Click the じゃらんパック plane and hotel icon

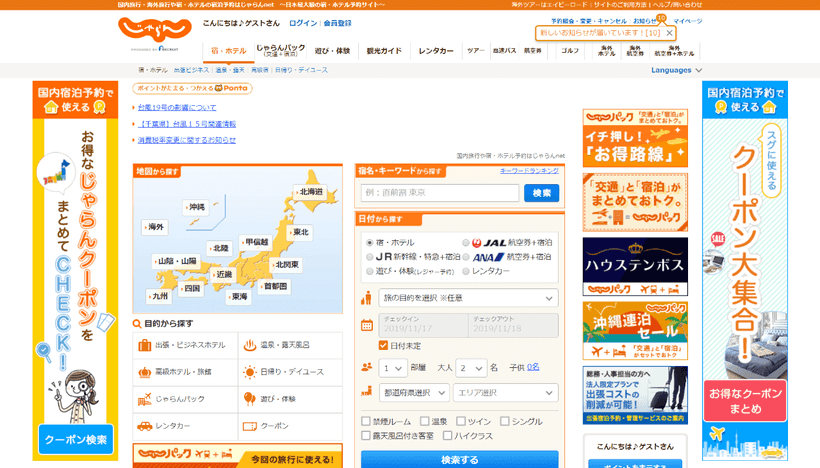(144, 399)
